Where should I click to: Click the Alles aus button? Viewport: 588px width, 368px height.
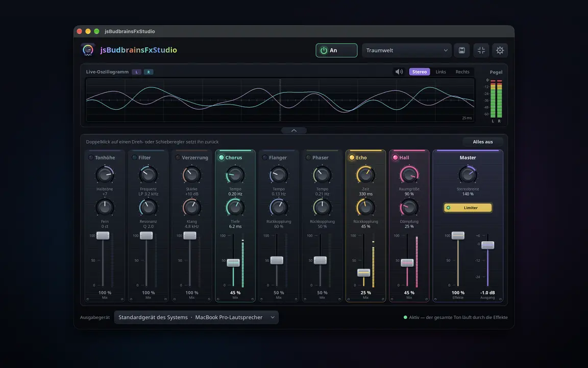[x=483, y=142]
